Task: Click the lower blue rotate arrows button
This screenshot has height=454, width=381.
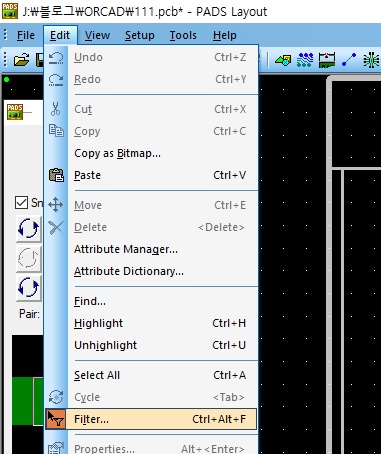Action: tap(28, 288)
